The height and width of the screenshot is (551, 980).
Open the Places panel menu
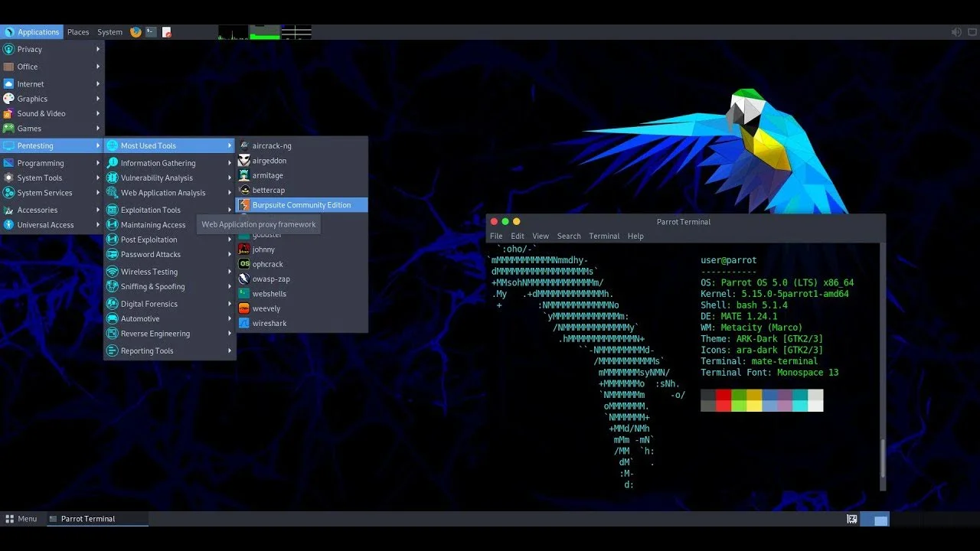click(78, 32)
